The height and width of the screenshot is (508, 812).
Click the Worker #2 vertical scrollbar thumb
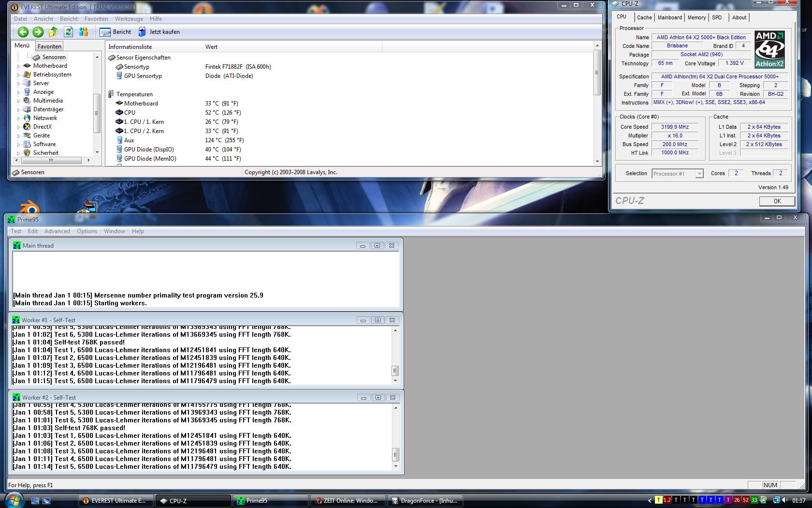(395, 454)
